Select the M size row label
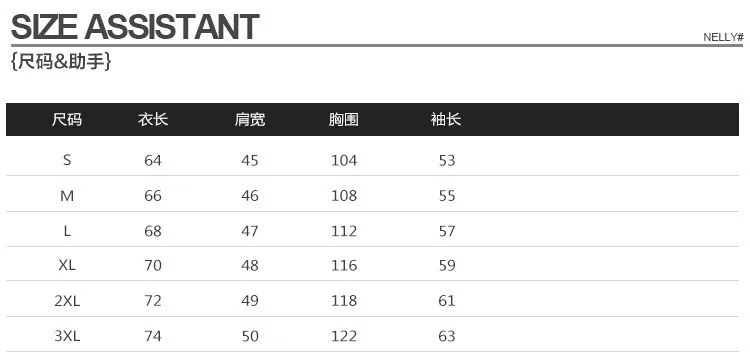This screenshot has width=750, height=362. tap(67, 196)
